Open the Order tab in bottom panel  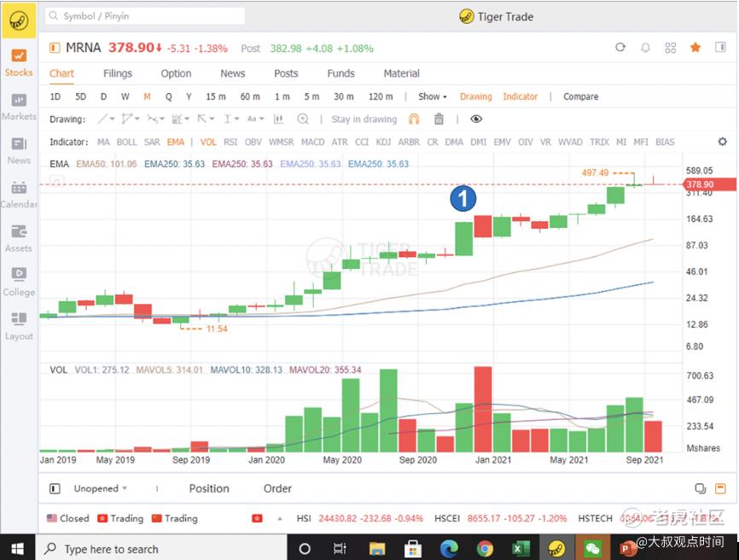(x=277, y=488)
